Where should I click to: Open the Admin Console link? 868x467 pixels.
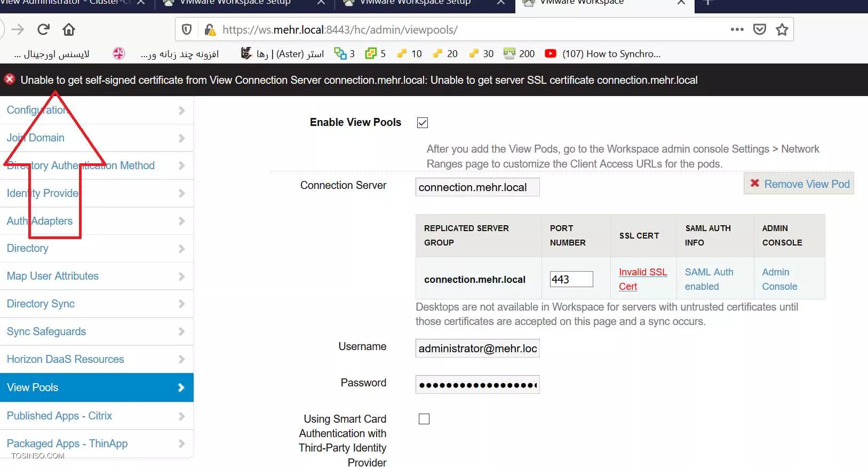[x=779, y=279]
